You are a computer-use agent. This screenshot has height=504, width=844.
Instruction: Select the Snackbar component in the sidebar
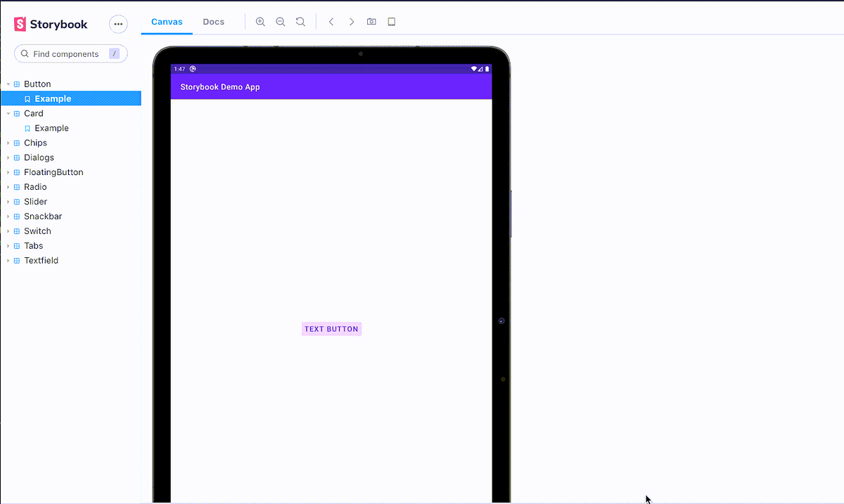click(43, 216)
